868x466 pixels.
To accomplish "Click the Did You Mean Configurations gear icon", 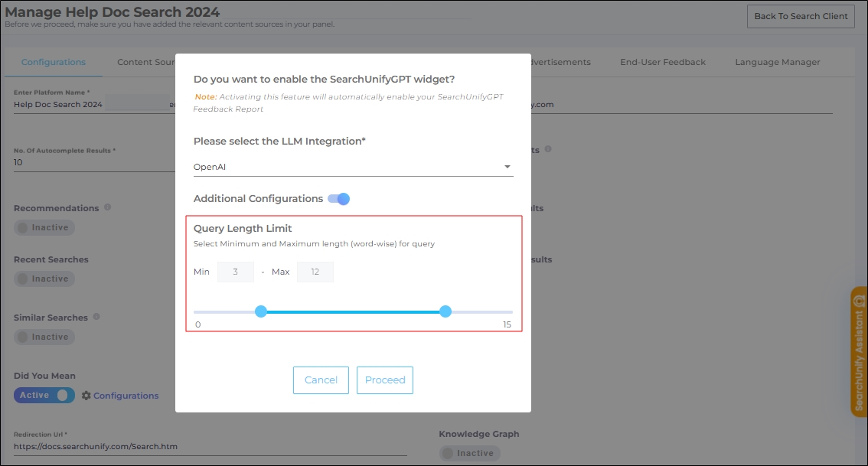I will [86, 396].
